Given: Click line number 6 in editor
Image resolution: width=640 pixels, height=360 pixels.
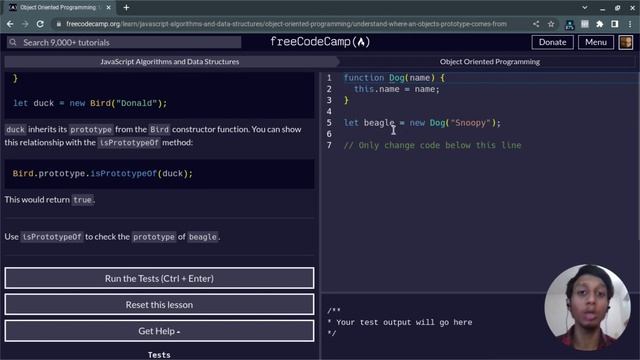Looking at the screenshot, I should (x=329, y=134).
